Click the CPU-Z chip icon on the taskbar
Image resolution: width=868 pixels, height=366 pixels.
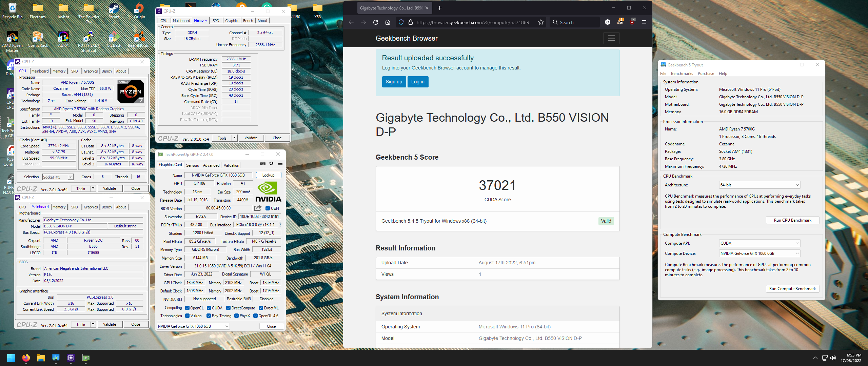click(x=71, y=358)
